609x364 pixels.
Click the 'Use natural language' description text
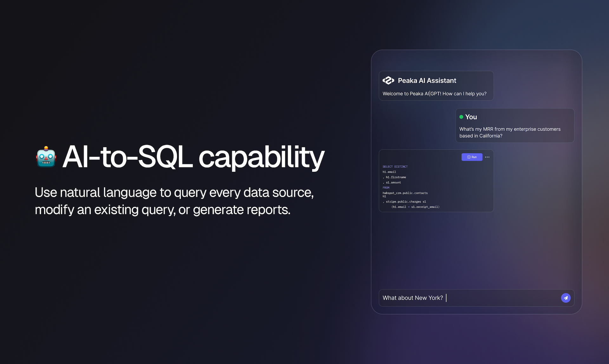click(x=174, y=201)
